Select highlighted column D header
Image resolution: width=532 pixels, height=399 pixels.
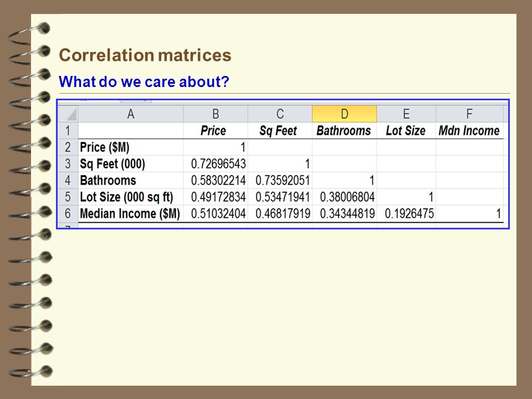click(344, 114)
